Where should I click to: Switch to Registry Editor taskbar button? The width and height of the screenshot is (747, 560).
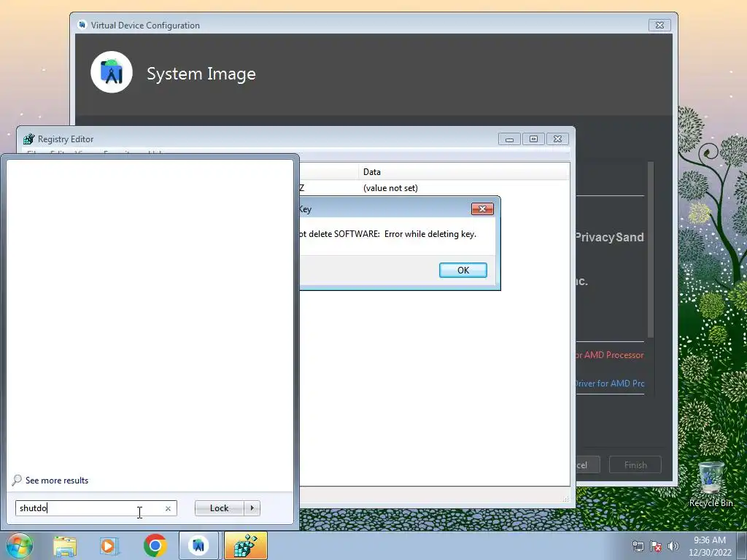point(246,545)
